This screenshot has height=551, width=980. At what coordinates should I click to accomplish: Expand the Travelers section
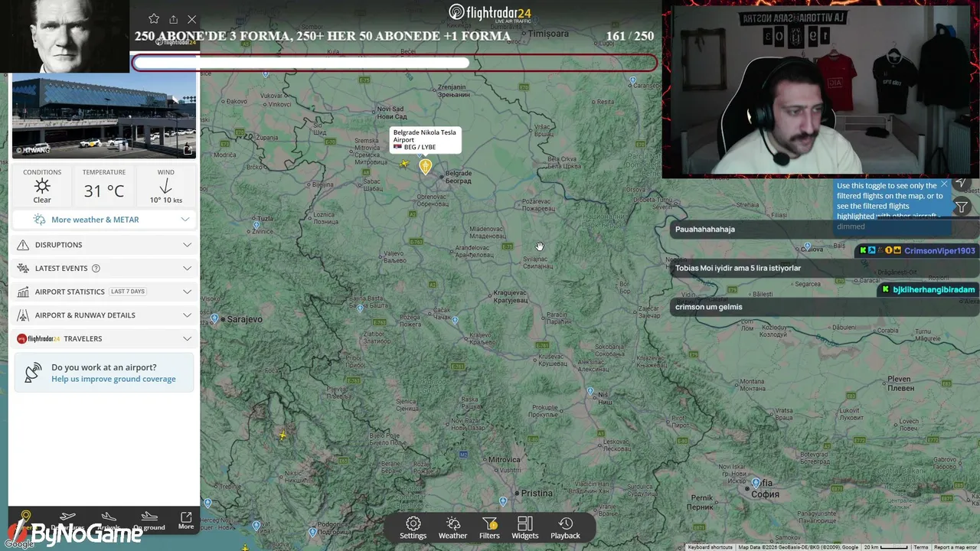[x=103, y=338]
